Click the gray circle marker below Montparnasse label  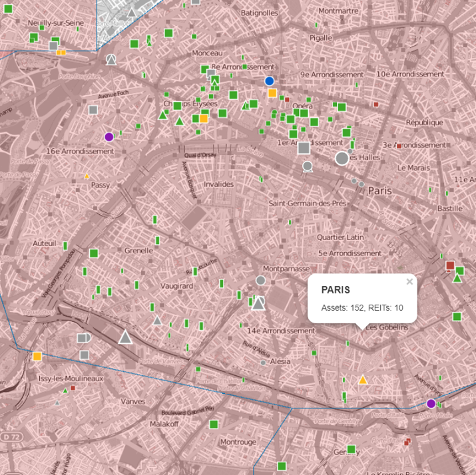260,280
